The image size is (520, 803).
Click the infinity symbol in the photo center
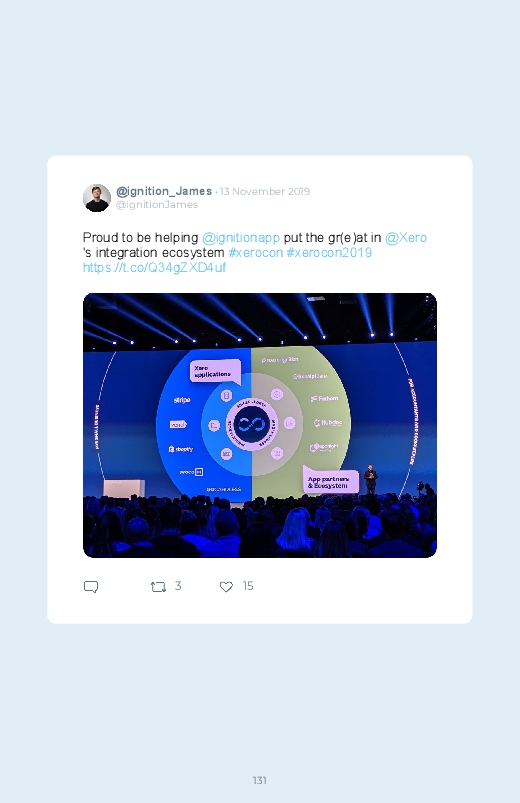pyautogui.click(x=252, y=425)
